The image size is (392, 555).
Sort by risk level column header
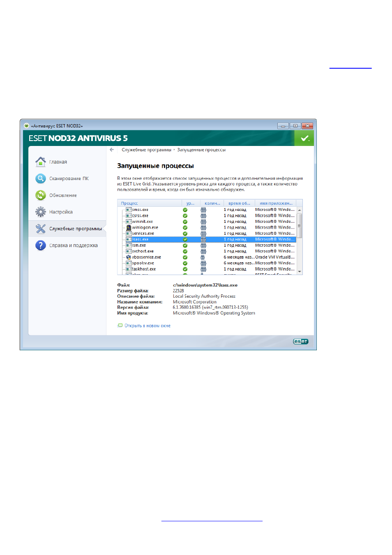pos(191,203)
